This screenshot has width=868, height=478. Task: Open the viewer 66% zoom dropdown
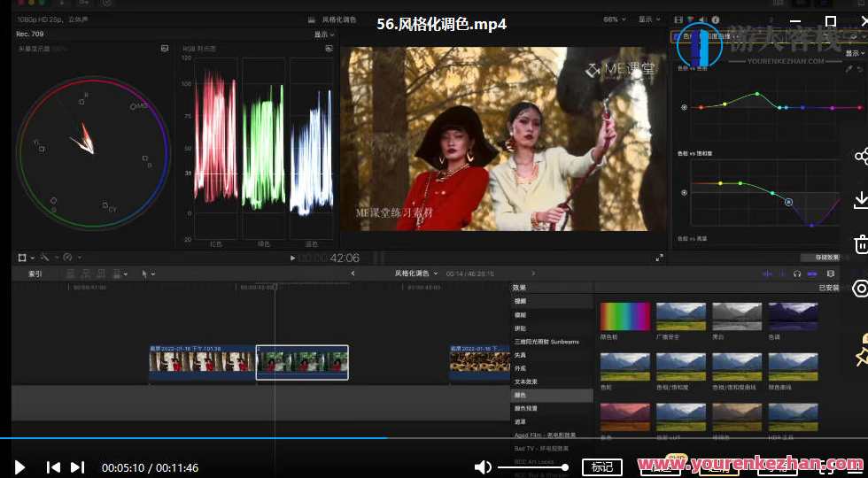(x=615, y=19)
